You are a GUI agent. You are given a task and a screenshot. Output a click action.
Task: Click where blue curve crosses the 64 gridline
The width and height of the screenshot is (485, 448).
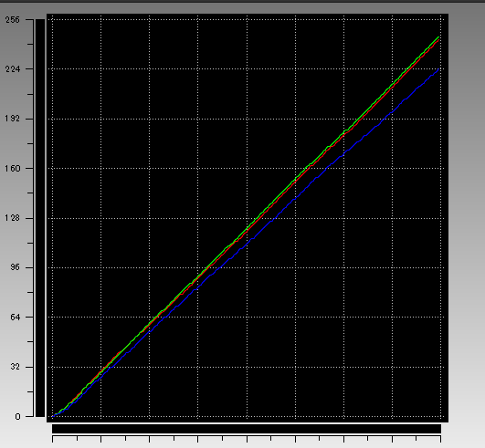coord(164,317)
